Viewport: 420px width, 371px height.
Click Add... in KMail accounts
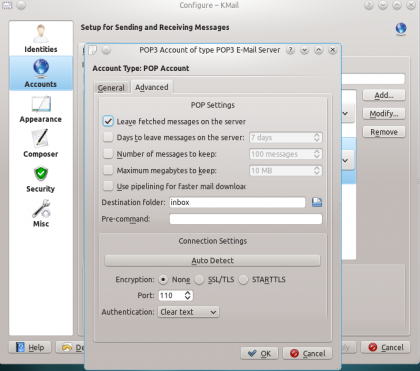click(384, 95)
